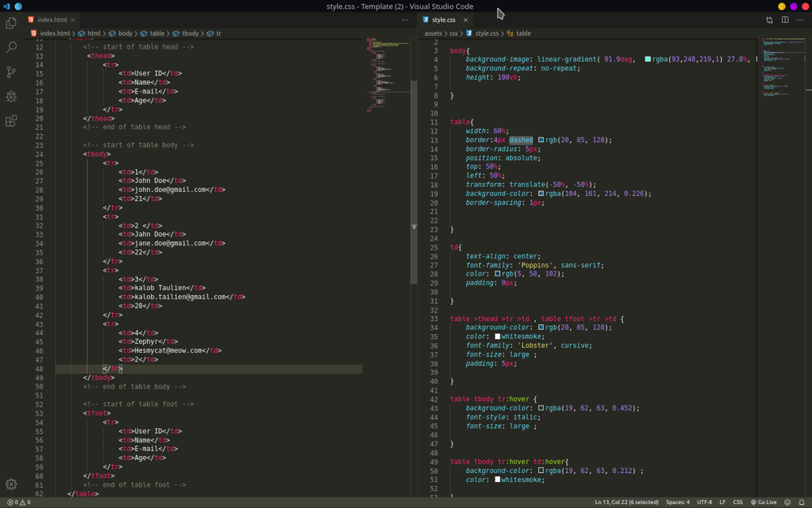Open the notifications bell in status bar
812x508 pixels.
tap(801, 502)
